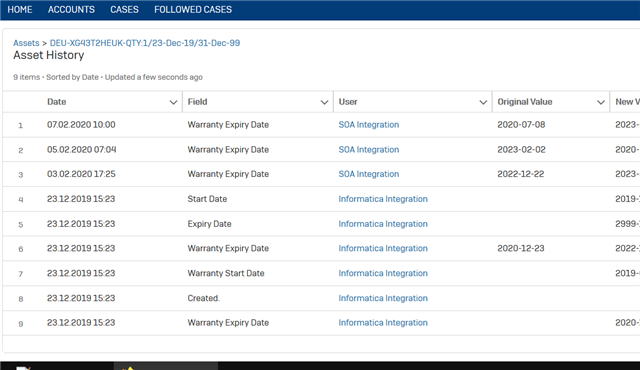Image resolution: width=640 pixels, height=370 pixels.
Task: Expand the Original Value column chevron
Action: click(x=601, y=102)
